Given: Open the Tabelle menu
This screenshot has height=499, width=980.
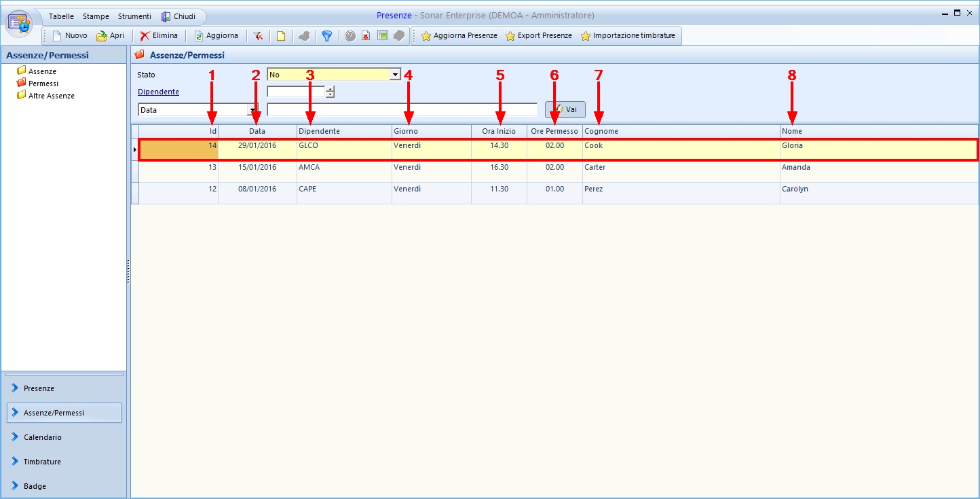Looking at the screenshot, I should [x=61, y=16].
